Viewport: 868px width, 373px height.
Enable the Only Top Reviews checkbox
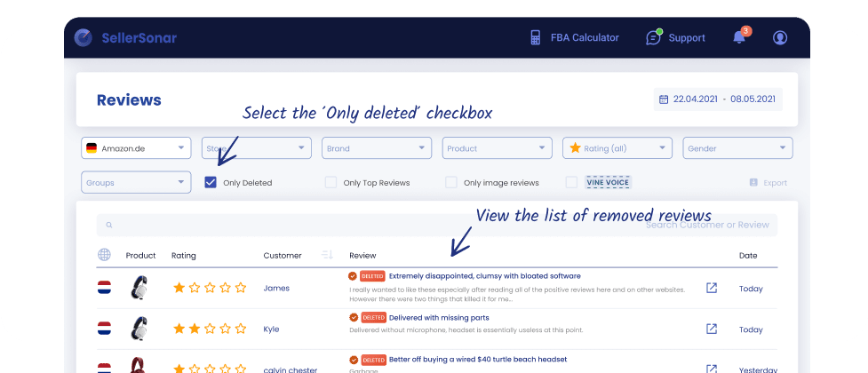330,183
